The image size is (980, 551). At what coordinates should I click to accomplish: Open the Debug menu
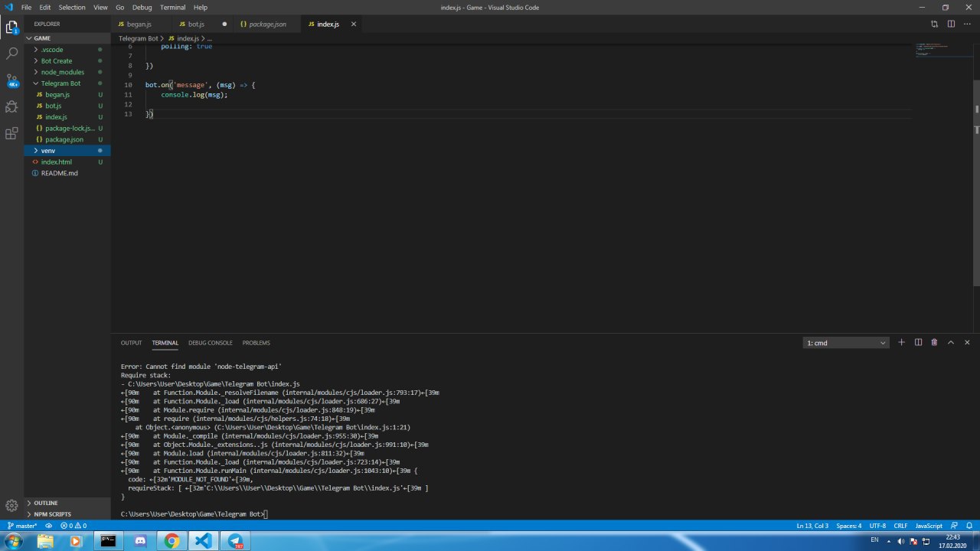click(x=142, y=7)
